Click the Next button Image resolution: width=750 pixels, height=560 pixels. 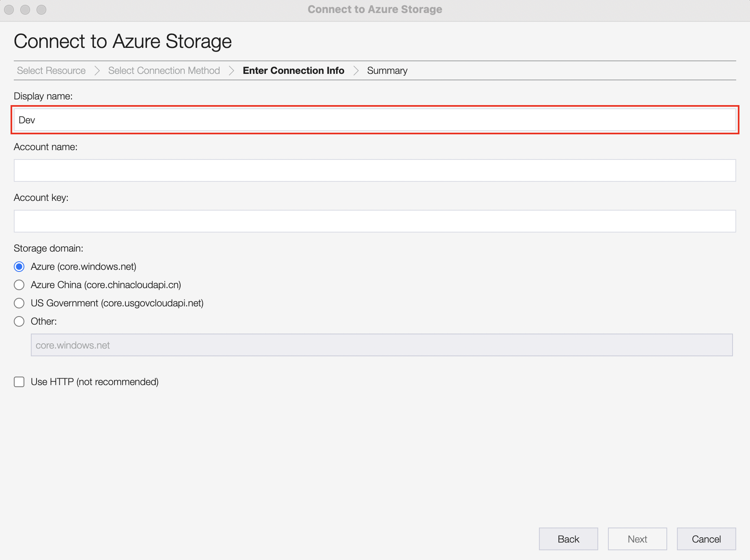click(x=637, y=539)
